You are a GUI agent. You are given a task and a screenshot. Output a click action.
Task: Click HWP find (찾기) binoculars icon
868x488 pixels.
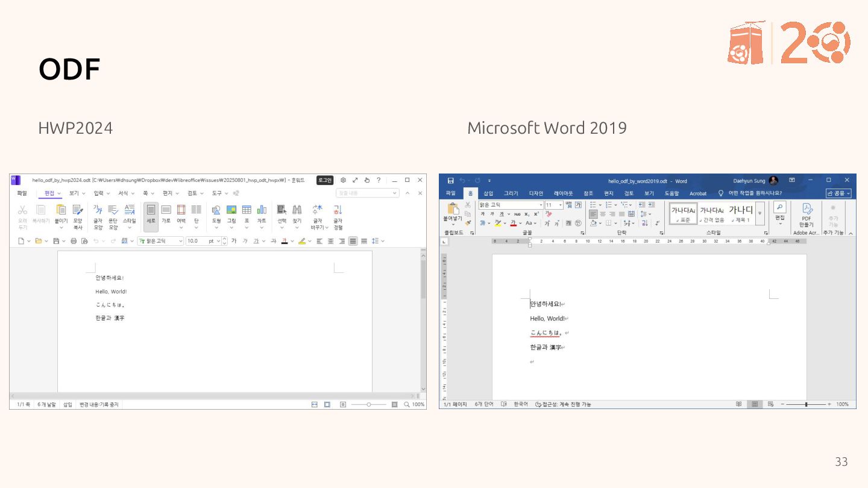(x=297, y=210)
